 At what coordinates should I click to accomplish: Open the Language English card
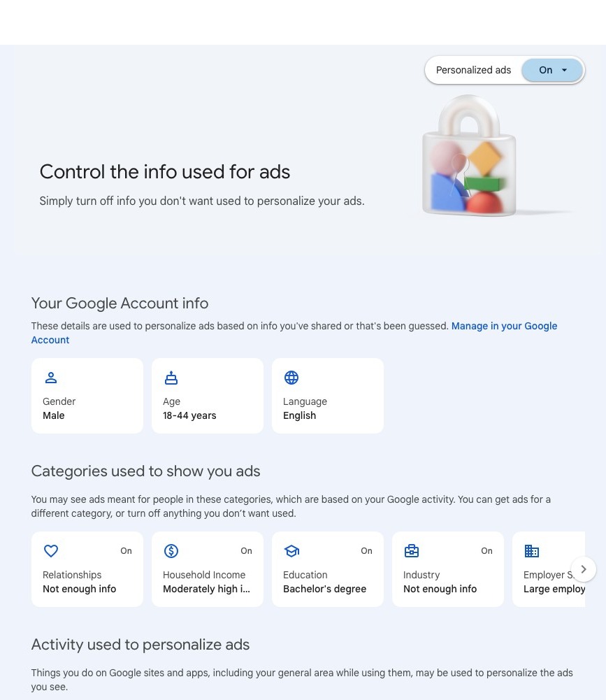point(328,409)
